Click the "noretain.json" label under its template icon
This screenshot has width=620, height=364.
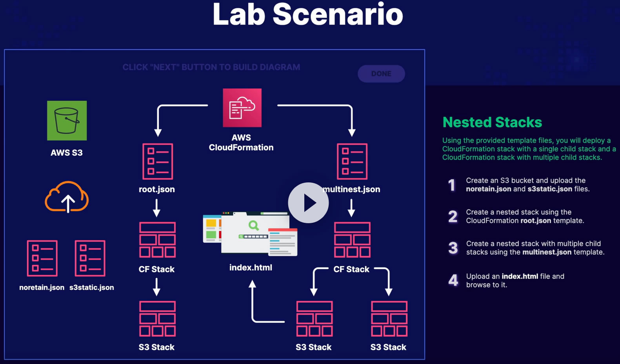[42, 288]
